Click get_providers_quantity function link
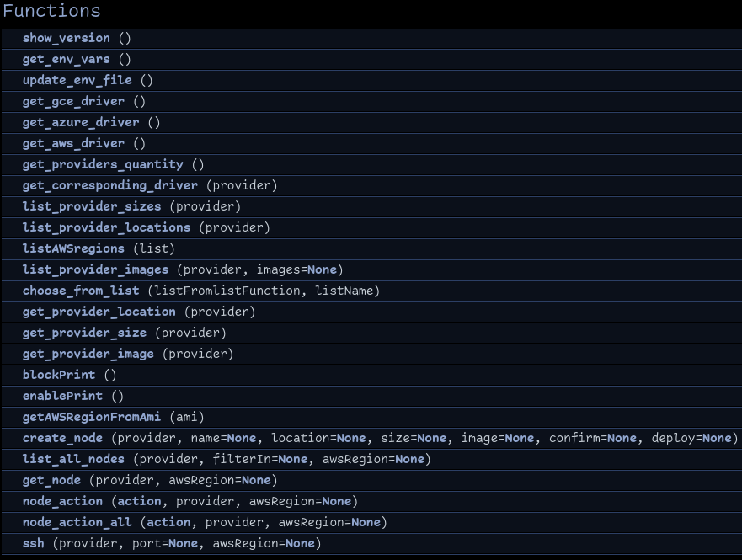Image resolution: width=742 pixels, height=560 pixels. pos(103,164)
